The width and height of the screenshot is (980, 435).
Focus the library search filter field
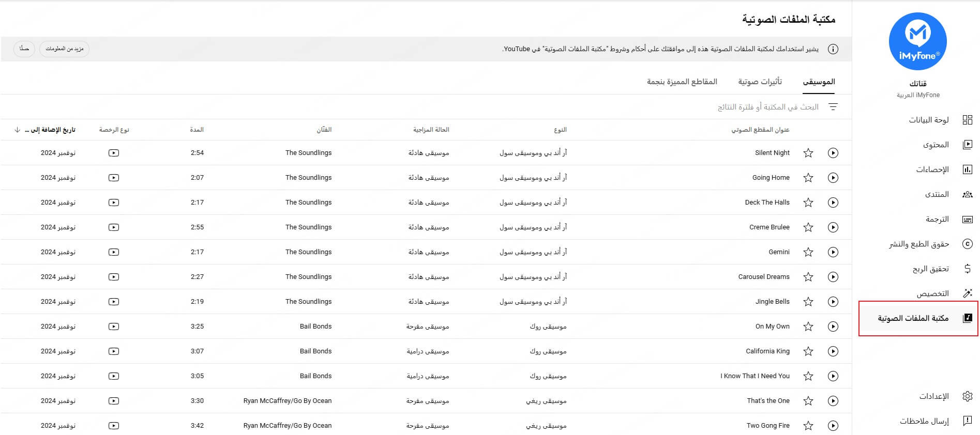pyautogui.click(x=767, y=107)
